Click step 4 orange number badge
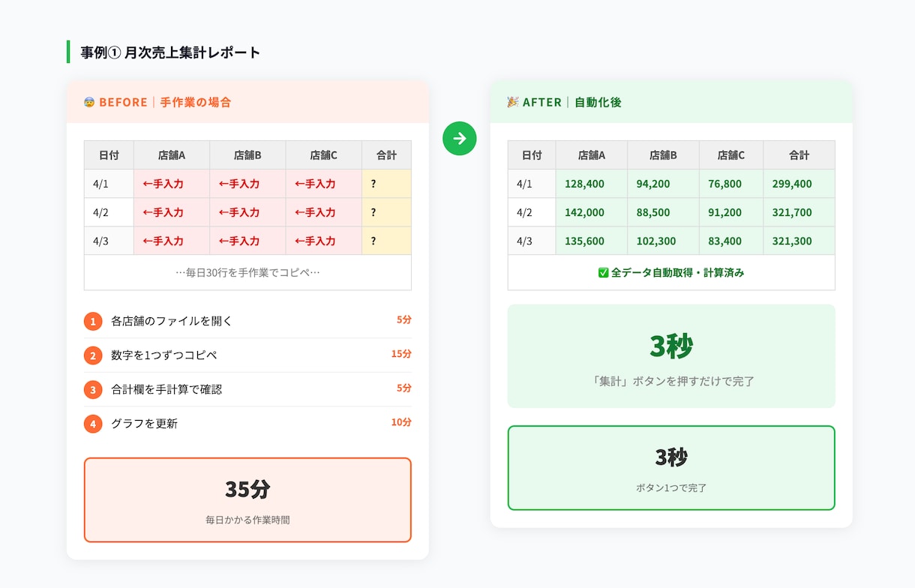915x588 pixels. pyautogui.click(x=93, y=424)
